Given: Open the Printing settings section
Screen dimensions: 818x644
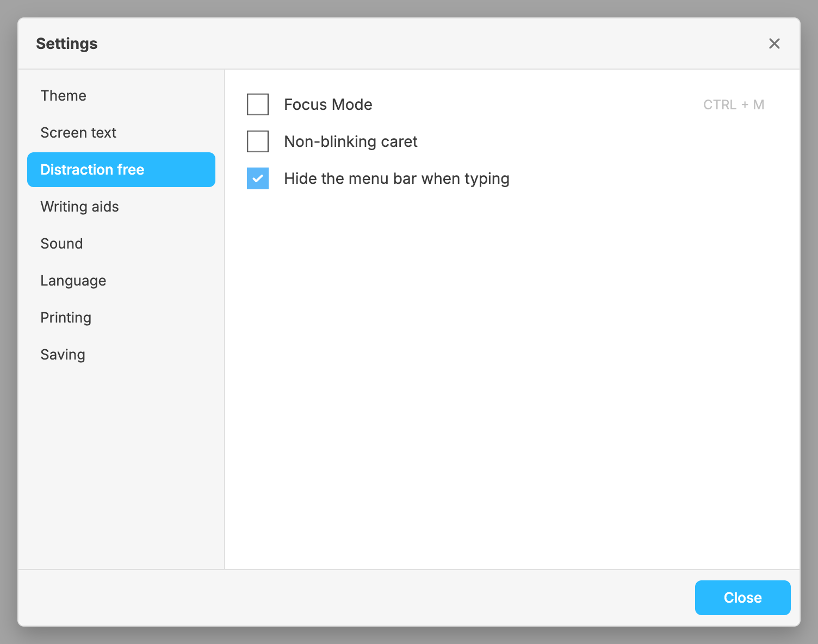Looking at the screenshot, I should click(121, 318).
